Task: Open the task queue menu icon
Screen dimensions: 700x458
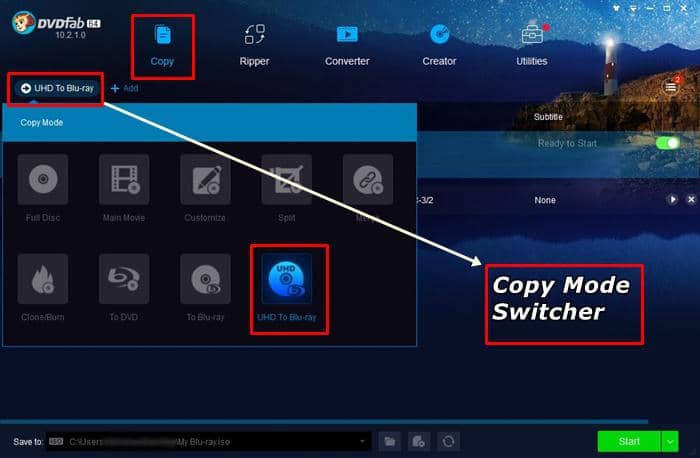Action: tap(671, 87)
